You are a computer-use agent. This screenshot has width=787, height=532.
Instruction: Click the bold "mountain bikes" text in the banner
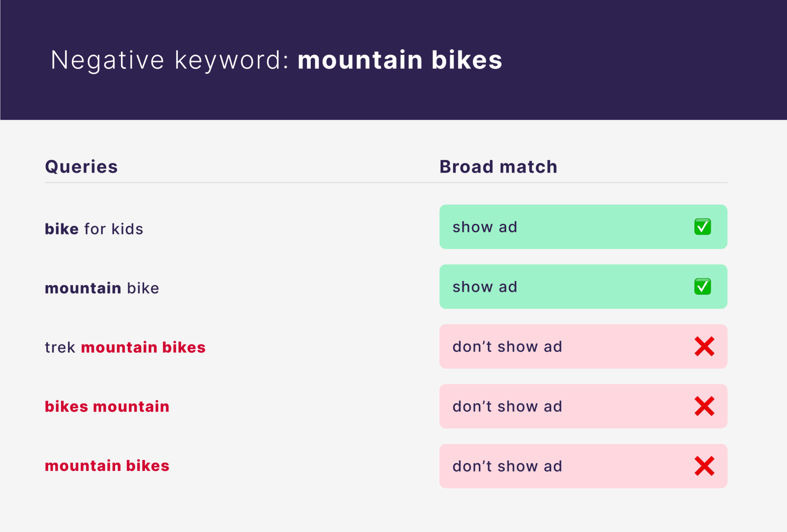(400, 60)
